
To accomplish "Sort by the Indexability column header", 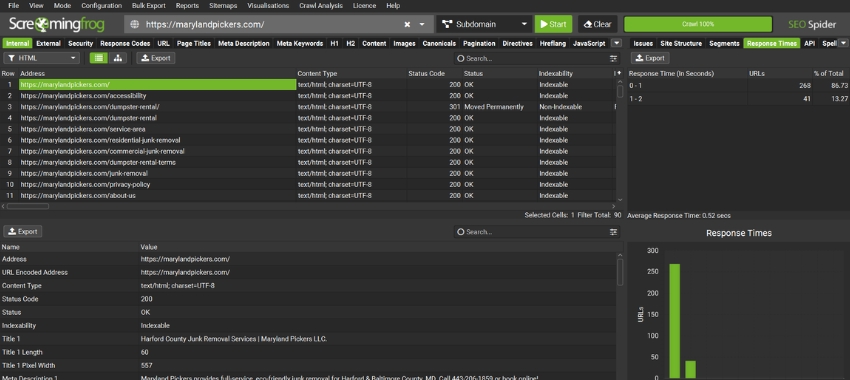I will click(556, 73).
